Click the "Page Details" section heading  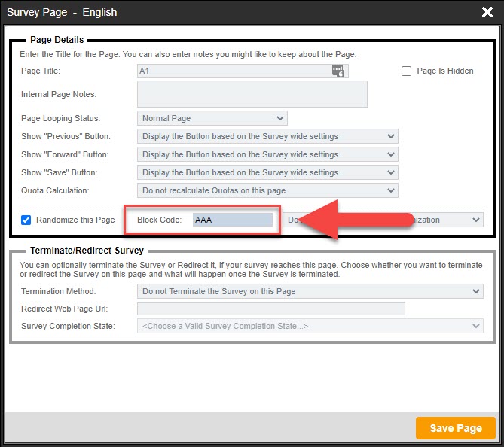pos(57,40)
